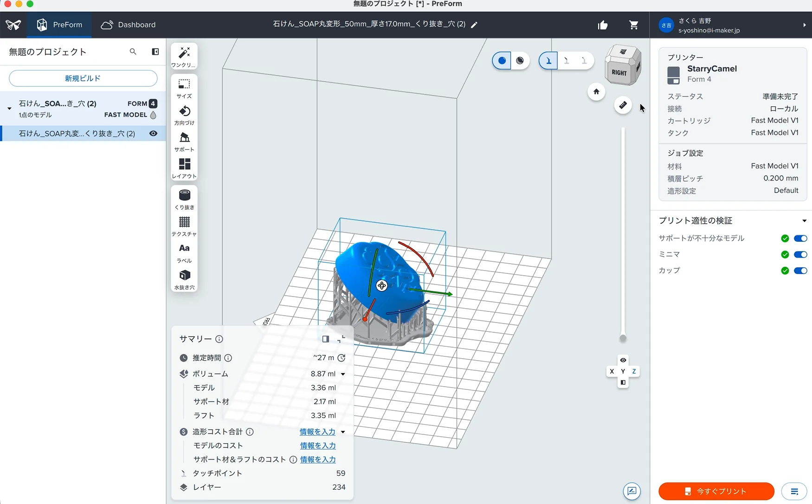
Task: Reset view with the home icon
Action: tap(596, 91)
